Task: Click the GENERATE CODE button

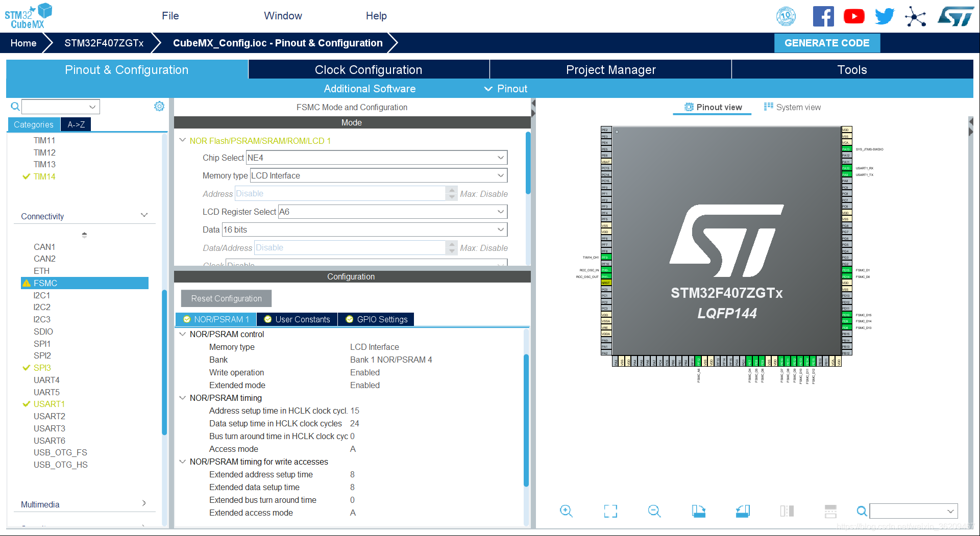Action: click(827, 43)
